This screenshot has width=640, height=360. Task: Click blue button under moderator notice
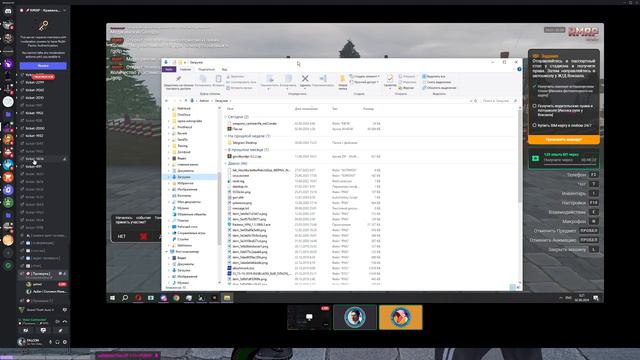pyautogui.click(x=43, y=66)
